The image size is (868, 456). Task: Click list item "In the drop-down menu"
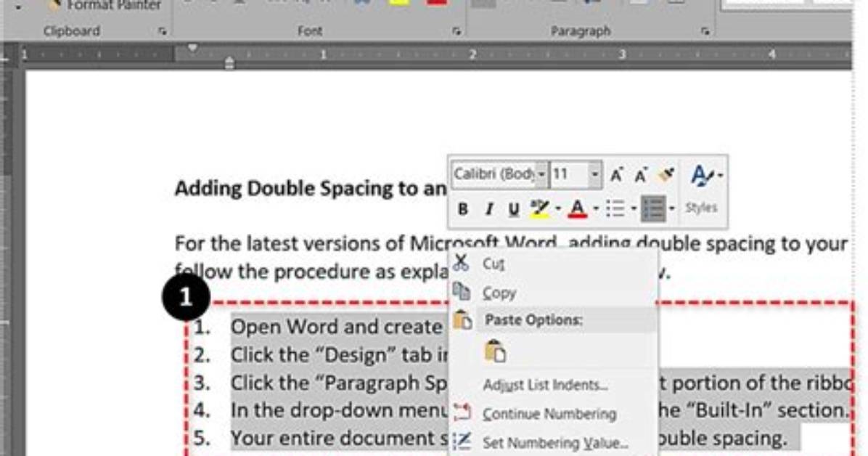coord(340,410)
